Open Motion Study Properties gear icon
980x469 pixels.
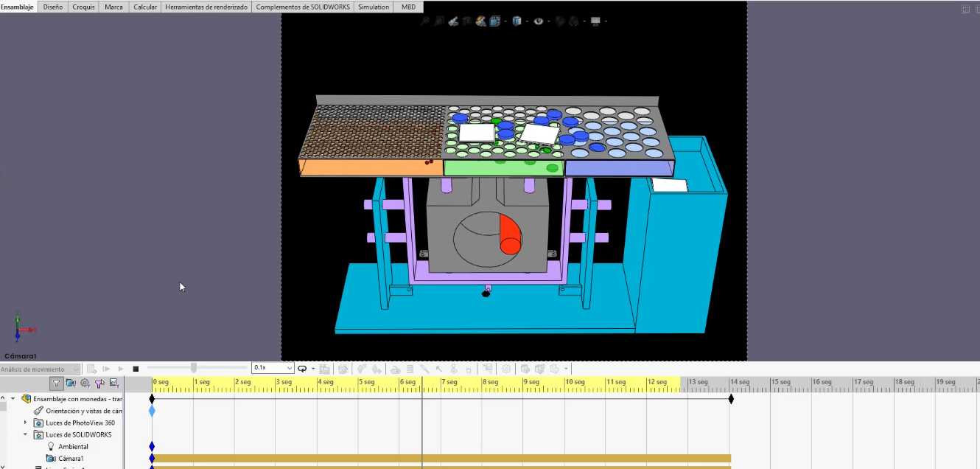coord(506,369)
